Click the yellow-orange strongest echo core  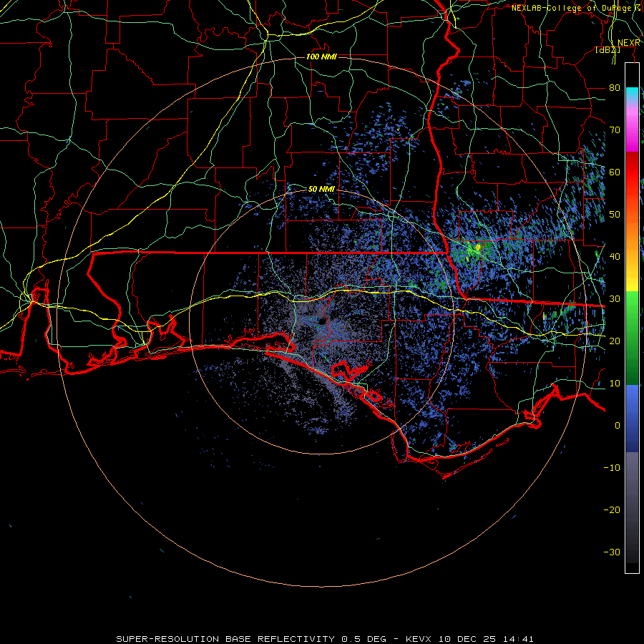(478, 248)
